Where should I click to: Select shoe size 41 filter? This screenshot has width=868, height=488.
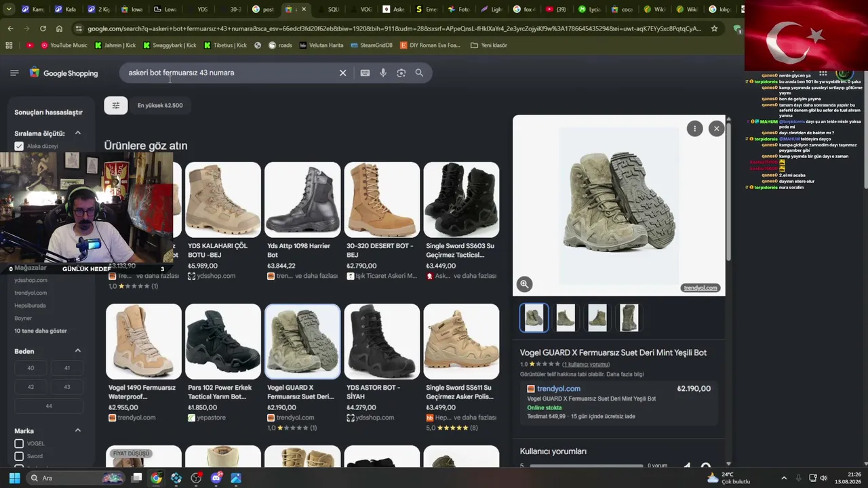(x=66, y=368)
